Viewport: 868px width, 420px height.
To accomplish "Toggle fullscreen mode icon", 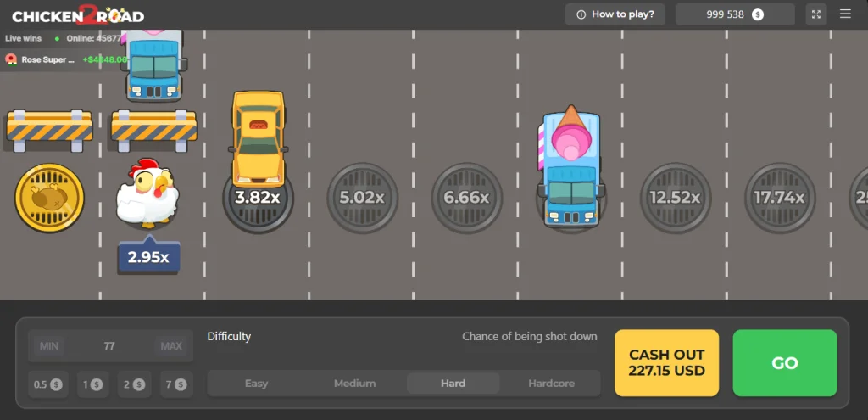I will pos(816,14).
